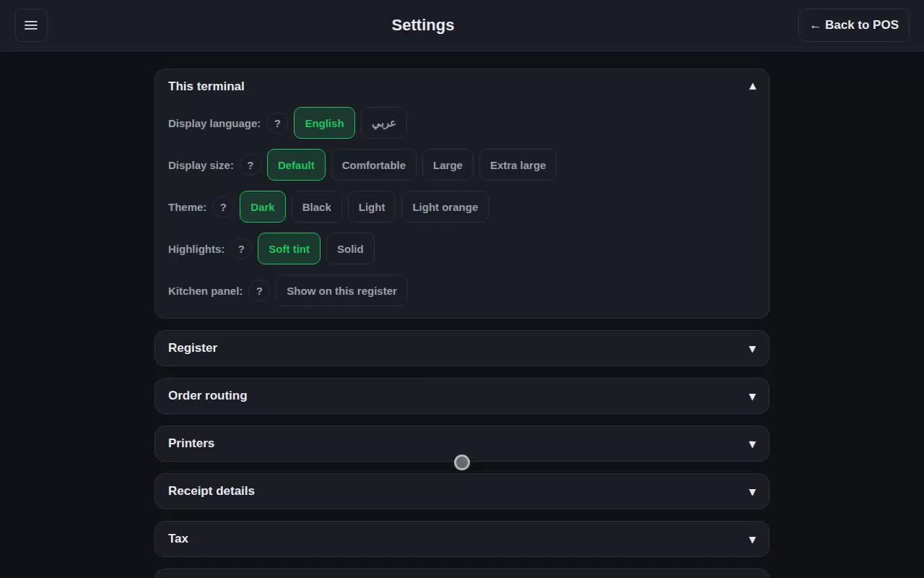The height and width of the screenshot is (578, 924).
Task: Select the Light theme
Action: 372,207
